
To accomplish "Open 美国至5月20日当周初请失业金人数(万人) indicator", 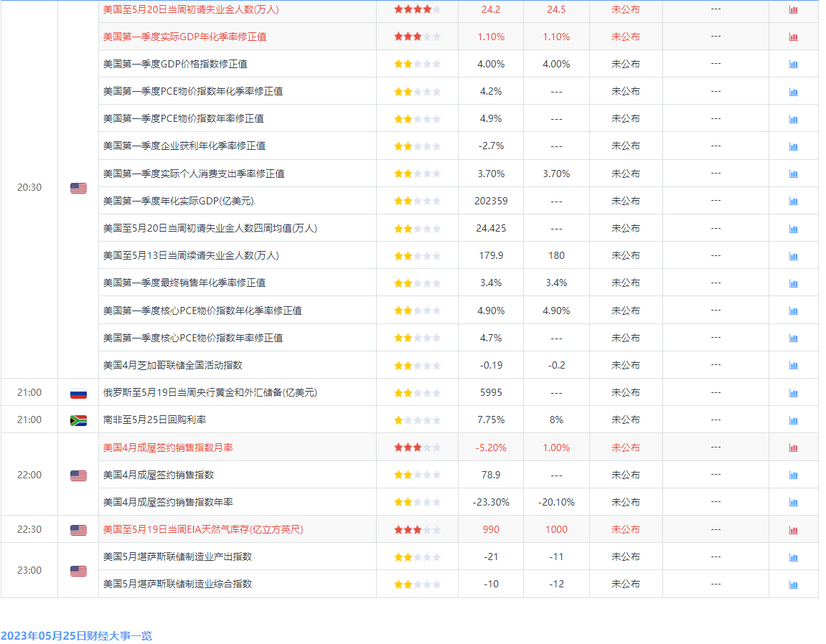I will coord(191,9).
